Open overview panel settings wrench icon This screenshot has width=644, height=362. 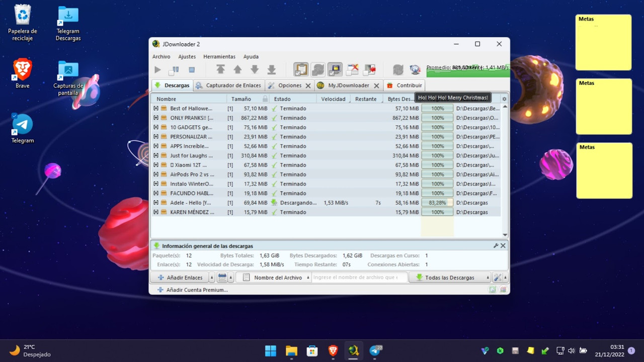pyautogui.click(x=496, y=246)
